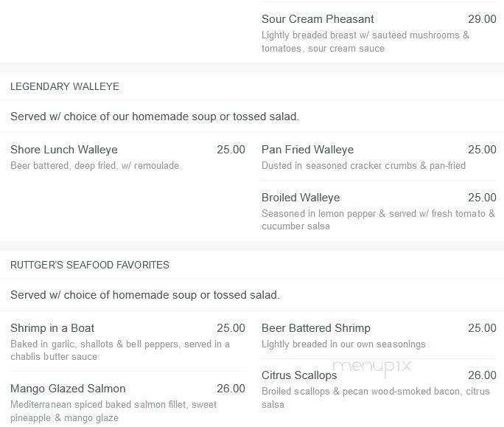Click Shrimp in a Boat description text

coord(120,350)
